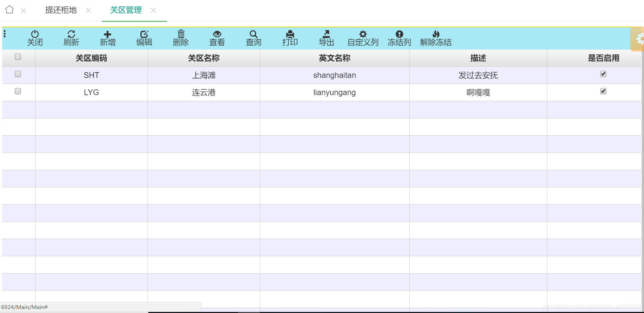Click the shanghaitan cell
The image size is (644, 313).
pos(335,75)
